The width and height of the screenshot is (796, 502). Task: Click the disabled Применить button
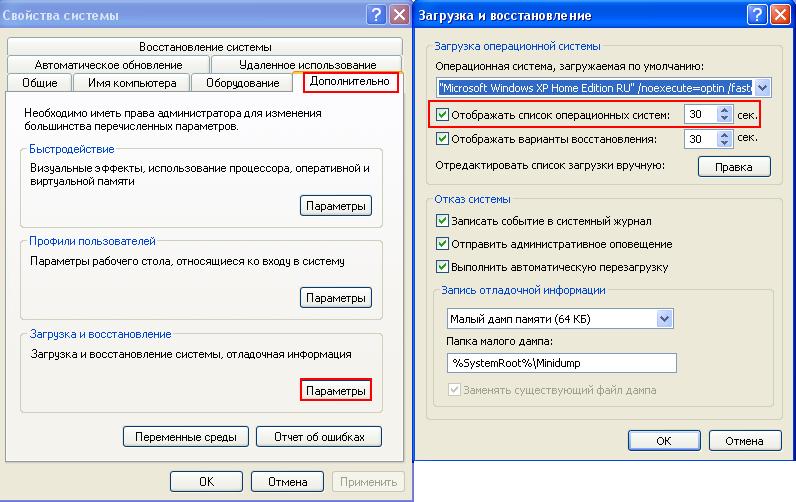369,481
